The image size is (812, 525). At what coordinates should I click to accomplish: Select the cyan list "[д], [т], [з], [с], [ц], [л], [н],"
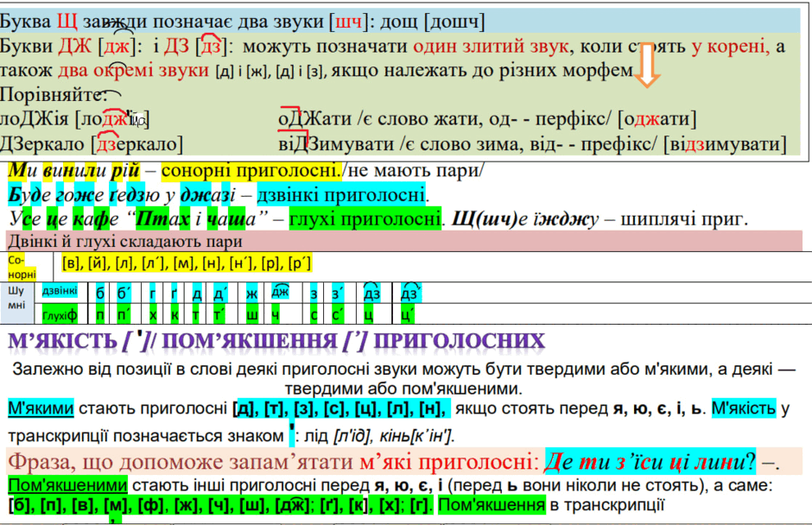pos(341,408)
